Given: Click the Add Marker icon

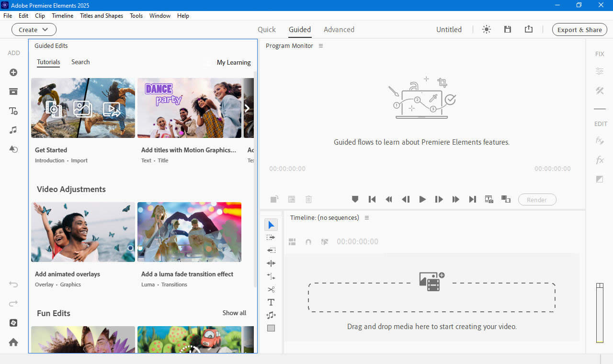Looking at the screenshot, I should coord(355,199).
